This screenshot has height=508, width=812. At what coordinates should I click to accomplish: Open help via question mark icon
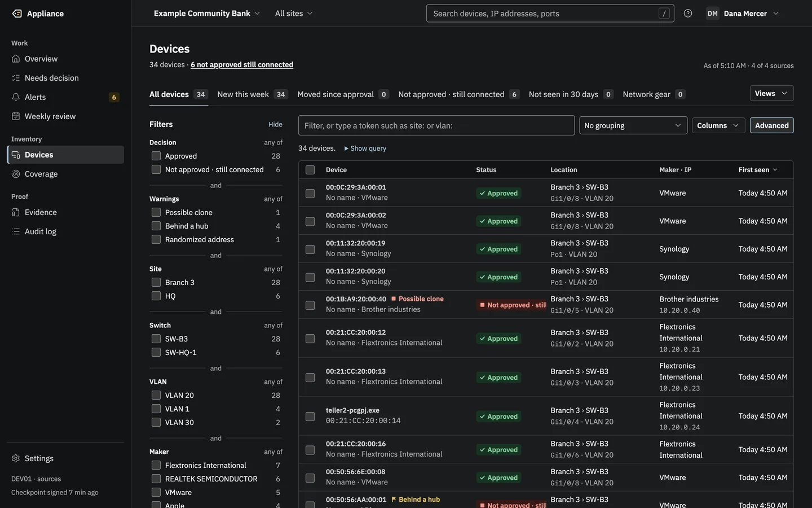(688, 14)
